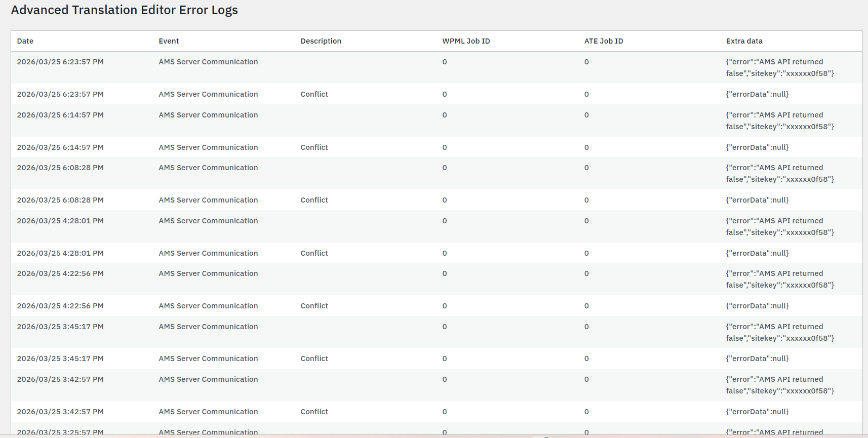Click Conflict cell for 3:45:17 PM entry
This screenshot has height=438, width=868.
pyautogui.click(x=314, y=359)
